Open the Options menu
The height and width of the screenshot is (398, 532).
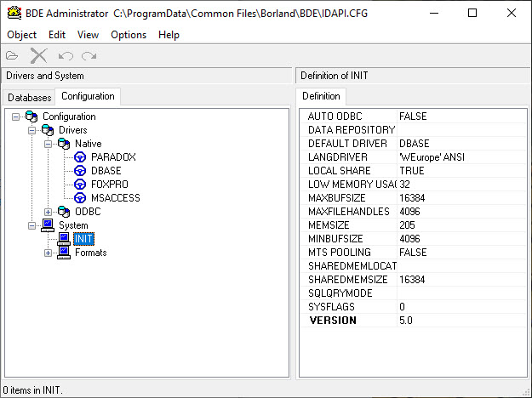[129, 35]
